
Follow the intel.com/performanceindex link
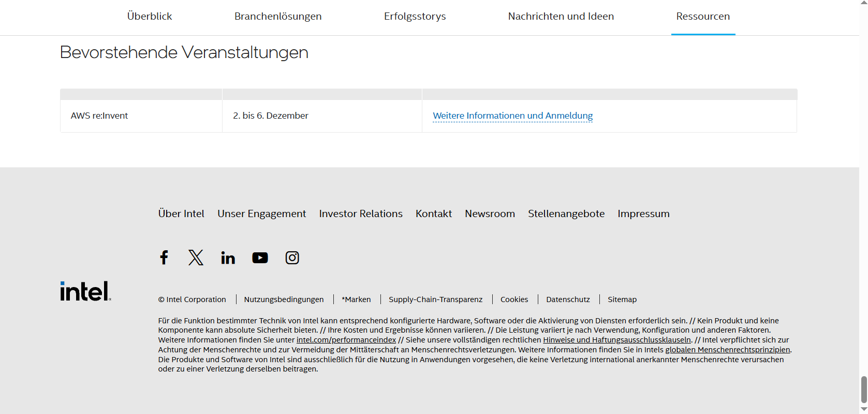[346, 340]
